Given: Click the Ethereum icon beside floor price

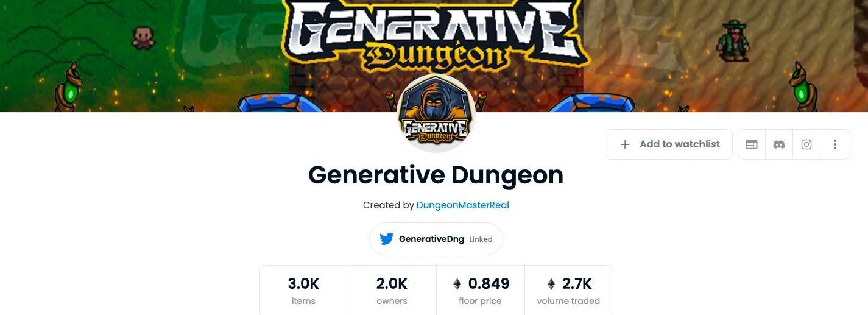Looking at the screenshot, I should coord(457,284).
